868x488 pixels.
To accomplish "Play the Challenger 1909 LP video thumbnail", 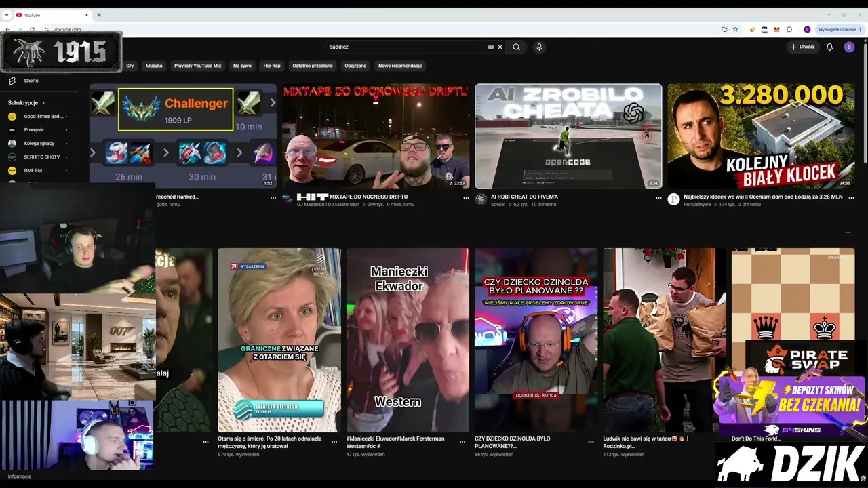I will (x=183, y=136).
